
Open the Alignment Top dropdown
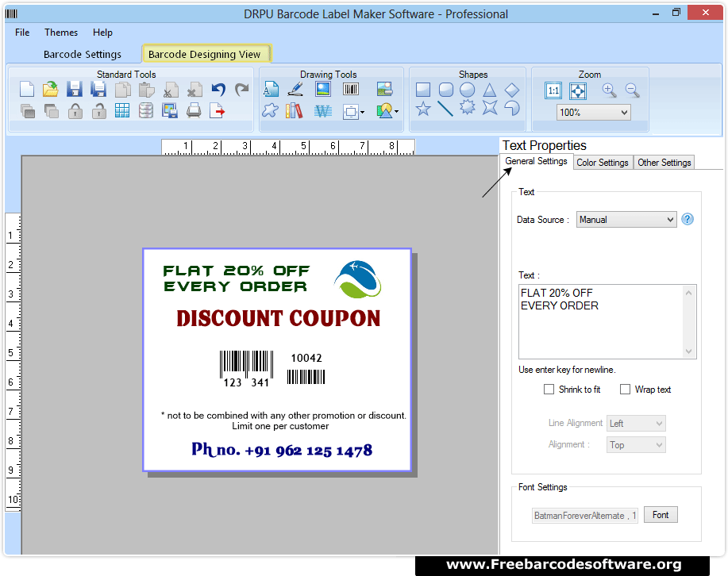point(636,444)
